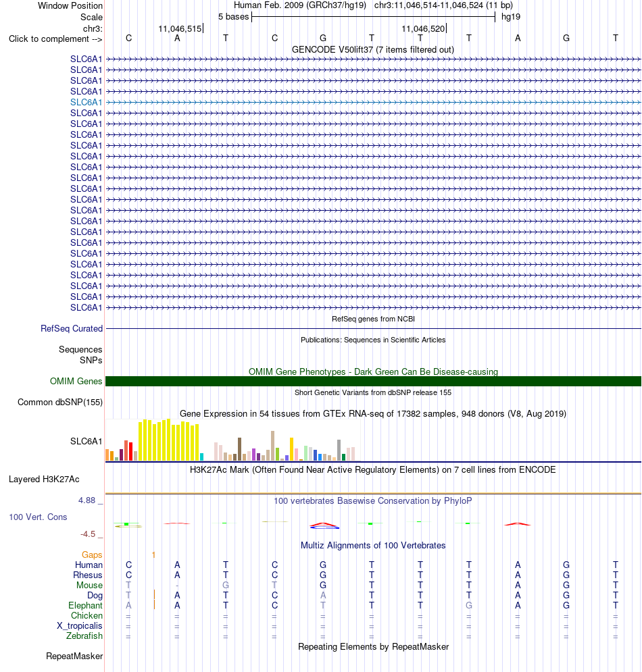Click the red-and-blue PhyloP peak under base G
This screenshot has height=672, width=642.
(324, 525)
